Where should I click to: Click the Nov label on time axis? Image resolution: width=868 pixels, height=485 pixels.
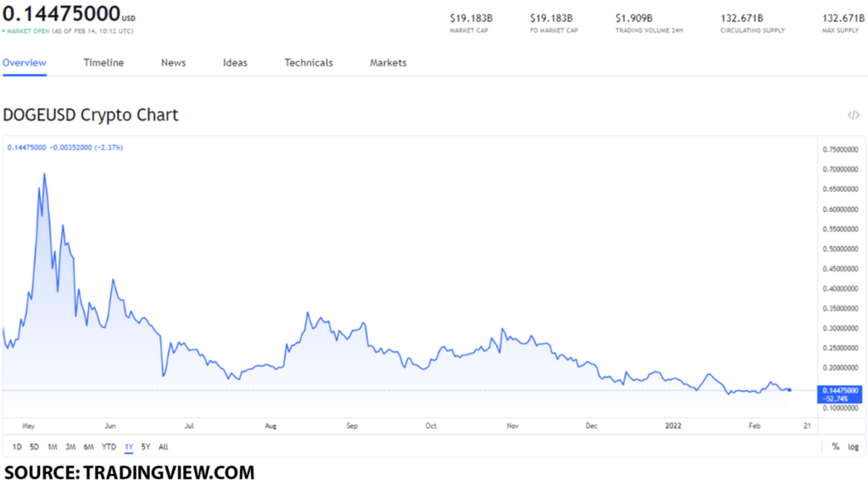point(513,426)
